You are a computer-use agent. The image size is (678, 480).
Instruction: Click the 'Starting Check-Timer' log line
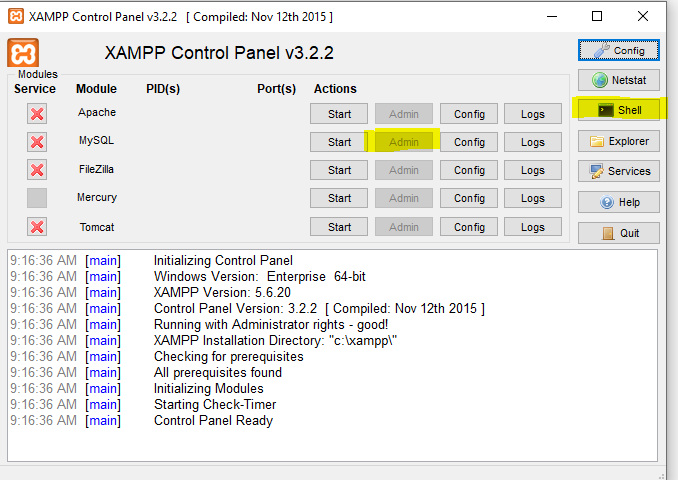(x=215, y=404)
